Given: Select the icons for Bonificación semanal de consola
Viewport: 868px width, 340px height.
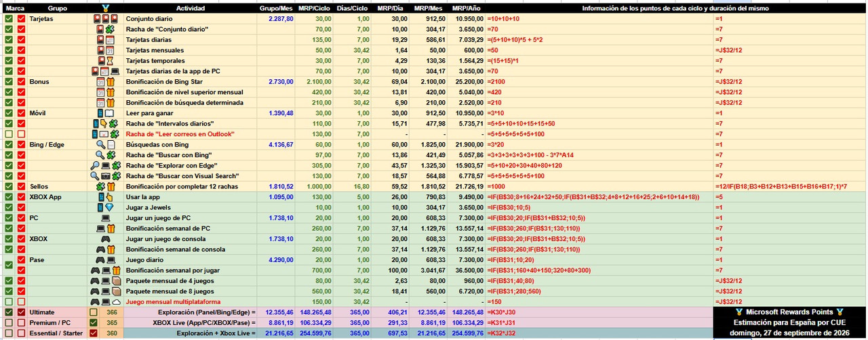Looking at the screenshot, I should pos(105,249).
